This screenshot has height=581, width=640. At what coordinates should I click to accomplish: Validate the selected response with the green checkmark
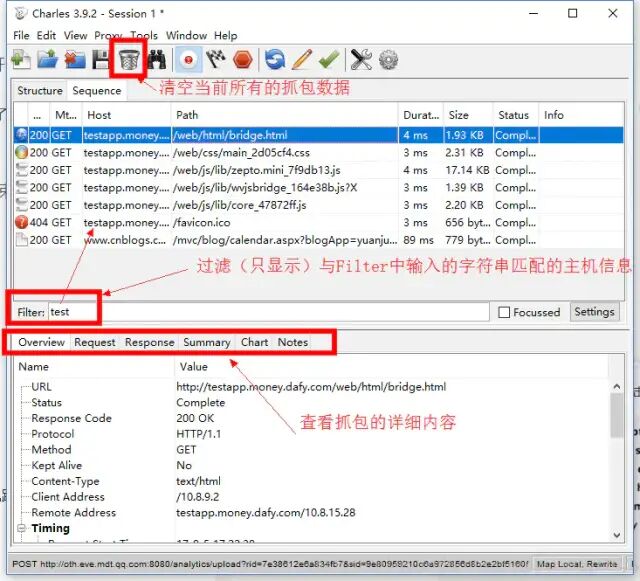tap(329, 60)
